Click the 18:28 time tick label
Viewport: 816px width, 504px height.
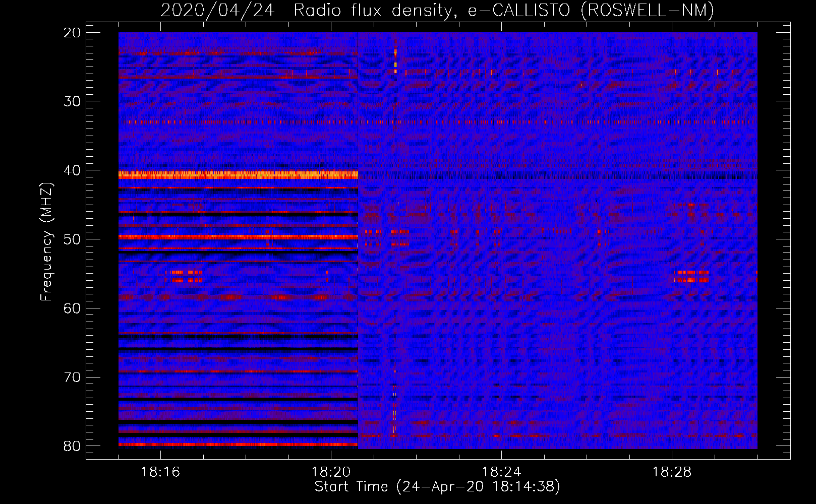click(672, 472)
